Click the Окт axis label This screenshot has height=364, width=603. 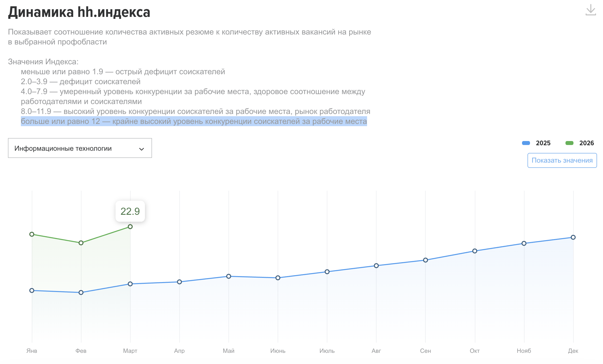pos(475,351)
